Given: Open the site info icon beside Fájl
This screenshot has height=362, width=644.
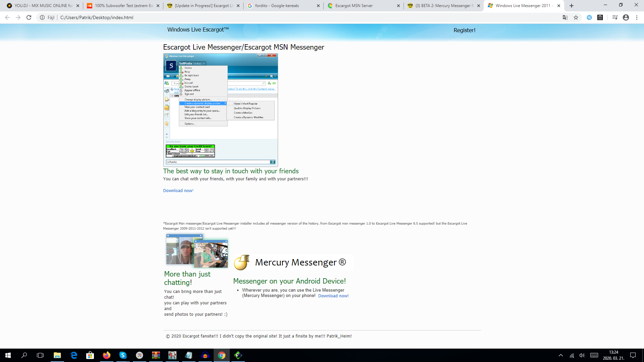Looking at the screenshot, I should tap(42, 17).
